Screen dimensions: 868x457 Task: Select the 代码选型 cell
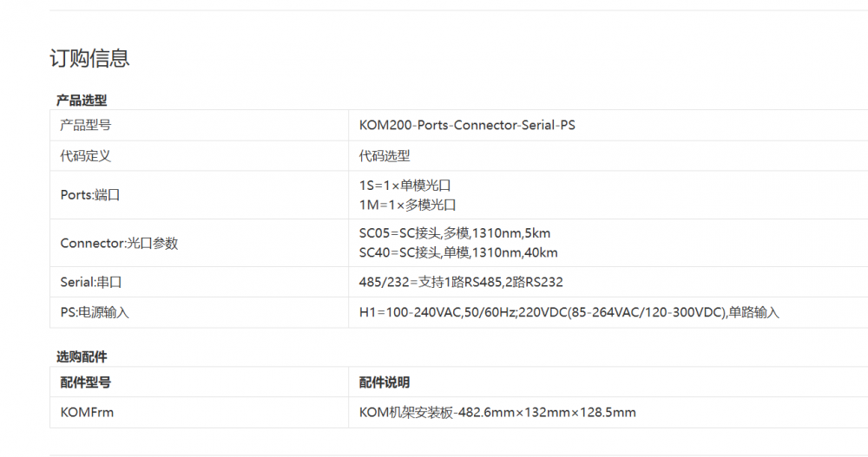pyautogui.click(x=385, y=156)
